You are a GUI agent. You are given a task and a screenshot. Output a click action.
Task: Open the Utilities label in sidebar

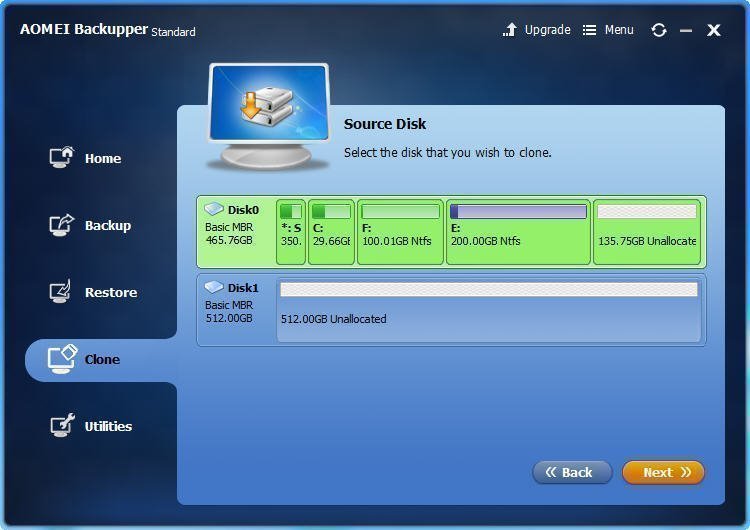point(108,426)
